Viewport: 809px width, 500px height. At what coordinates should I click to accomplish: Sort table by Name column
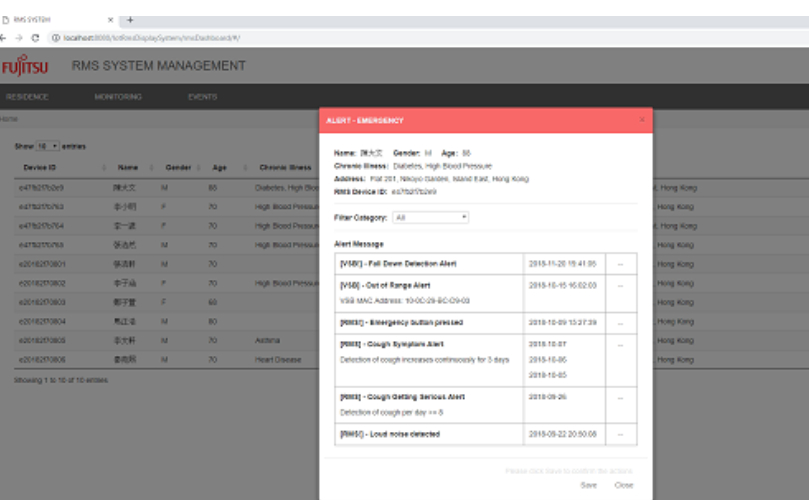[128, 168]
